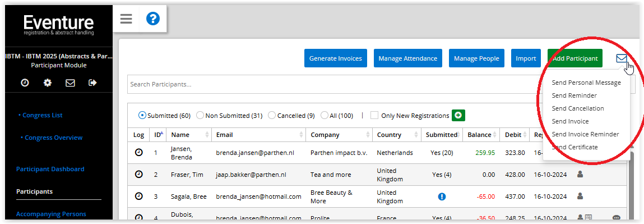The height and width of the screenshot is (224, 644).
Task: Open the settings gear icon in sidebar
Action: tap(48, 83)
